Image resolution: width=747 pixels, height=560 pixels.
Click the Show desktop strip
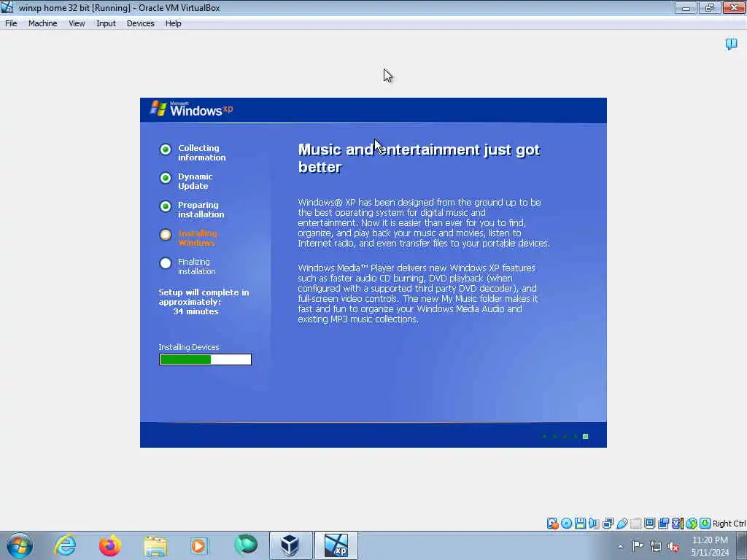pyautogui.click(x=742, y=545)
